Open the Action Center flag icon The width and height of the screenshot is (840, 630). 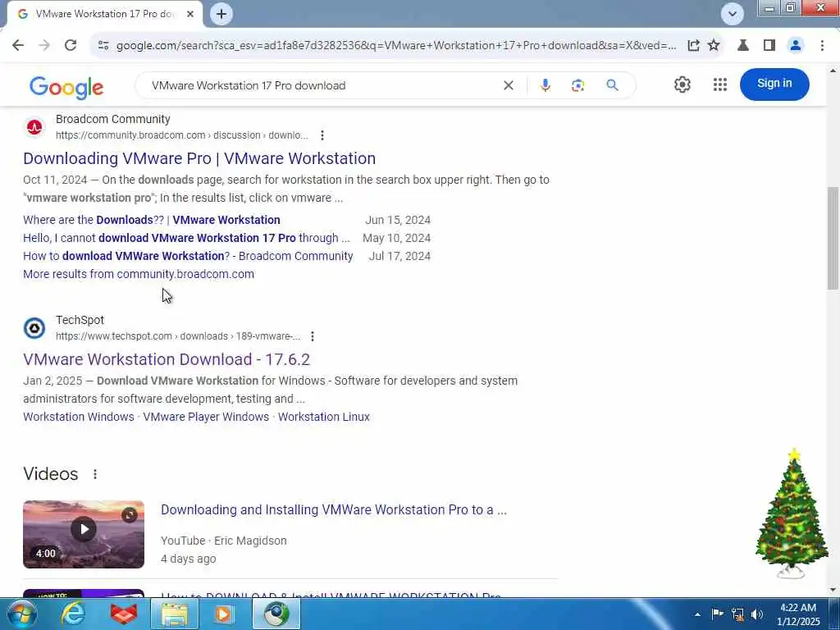coord(717,614)
